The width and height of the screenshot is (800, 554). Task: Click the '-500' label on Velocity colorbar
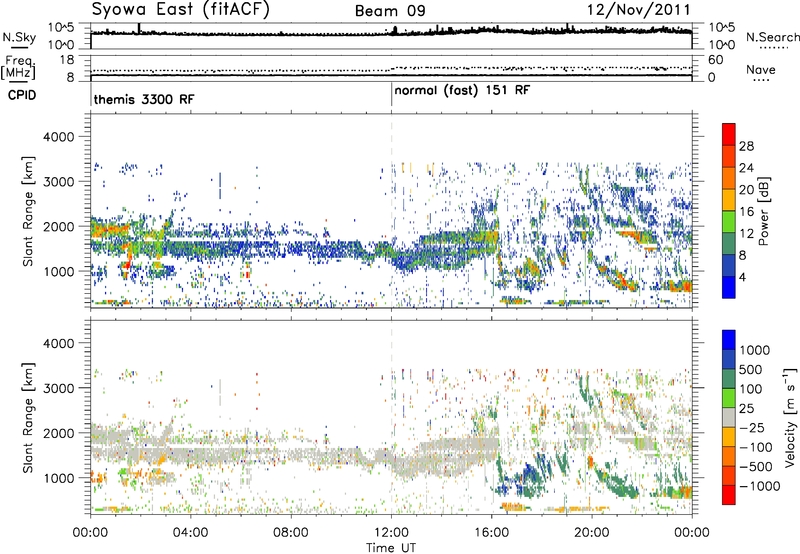(755, 466)
